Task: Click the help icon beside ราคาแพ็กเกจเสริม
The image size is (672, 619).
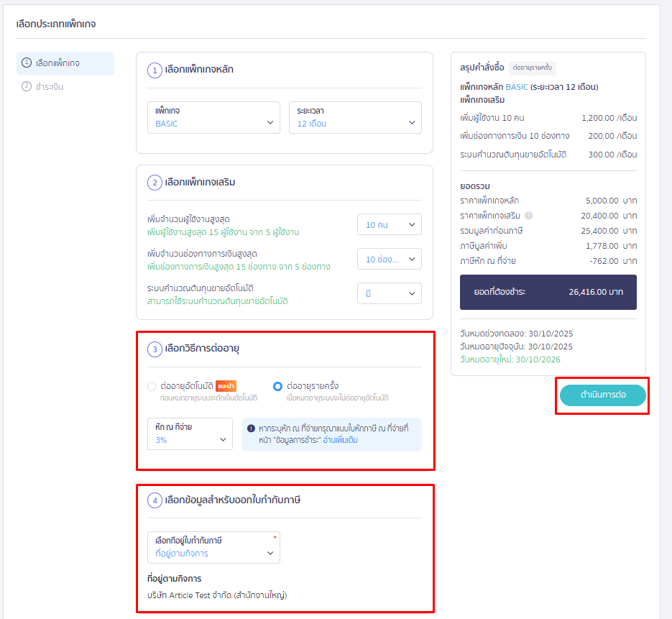Action: click(x=528, y=216)
